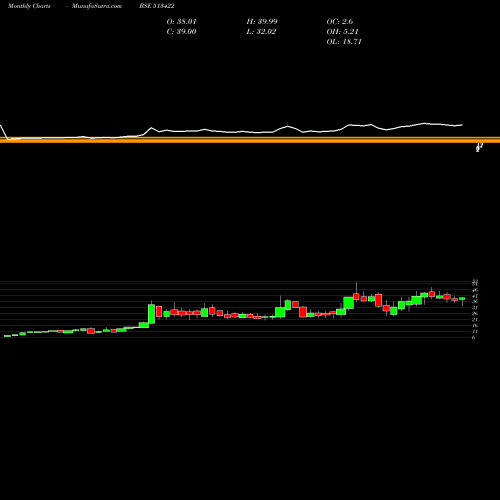Click the price axis label "31"
Screen dimensions: 500x500
pyautogui.click(x=475, y=308)
